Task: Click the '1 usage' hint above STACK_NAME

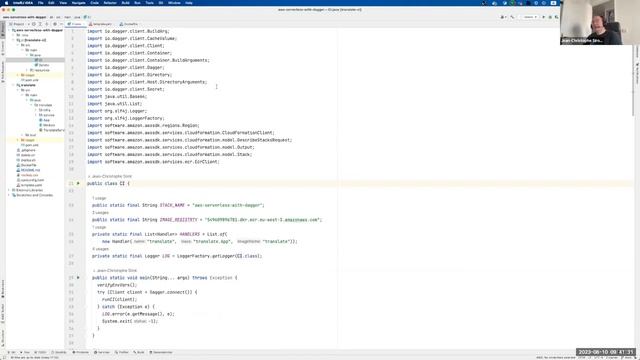Action: tap(99, 198)
